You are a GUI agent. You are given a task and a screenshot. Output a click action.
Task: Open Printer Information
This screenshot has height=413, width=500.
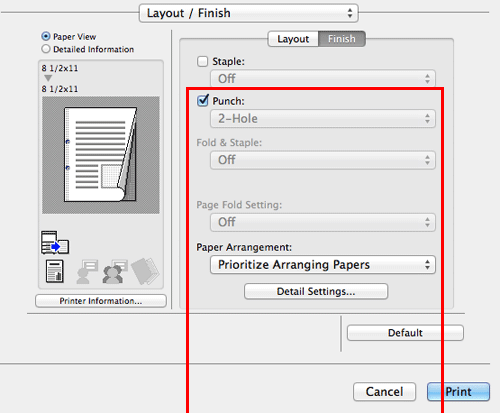[x=101, y=301]
